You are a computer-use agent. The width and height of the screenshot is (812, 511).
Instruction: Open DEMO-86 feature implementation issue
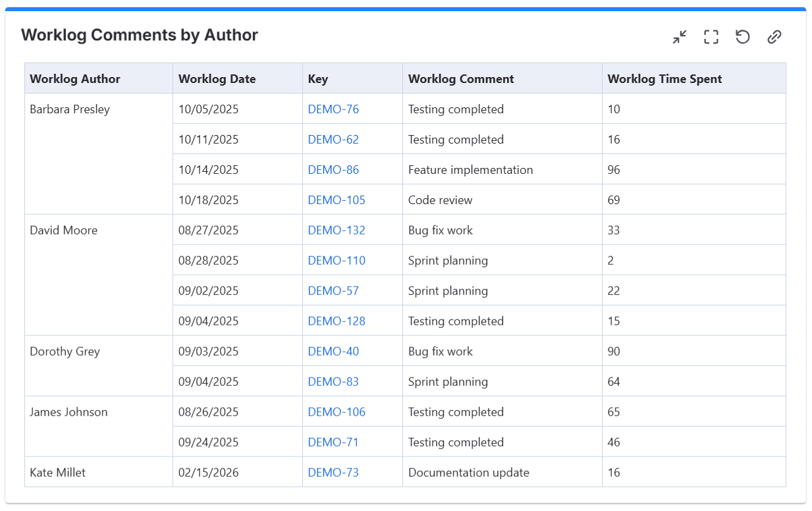point(334,169)
